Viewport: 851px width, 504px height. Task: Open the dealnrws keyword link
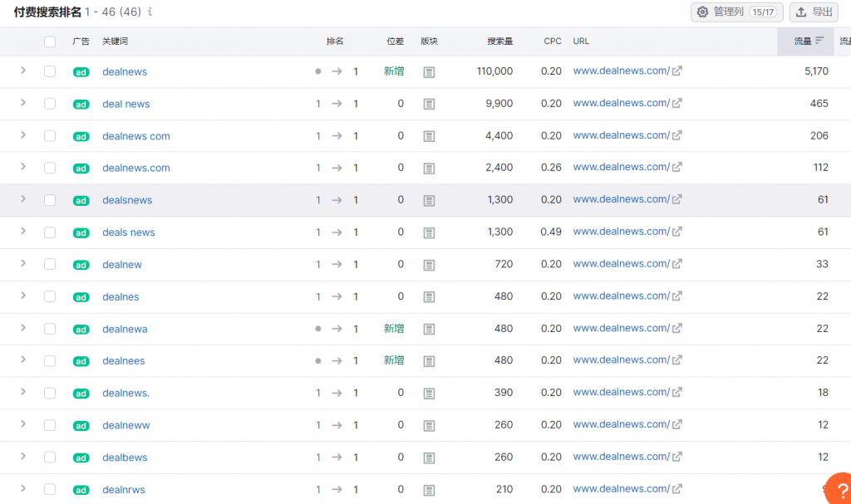124,489
